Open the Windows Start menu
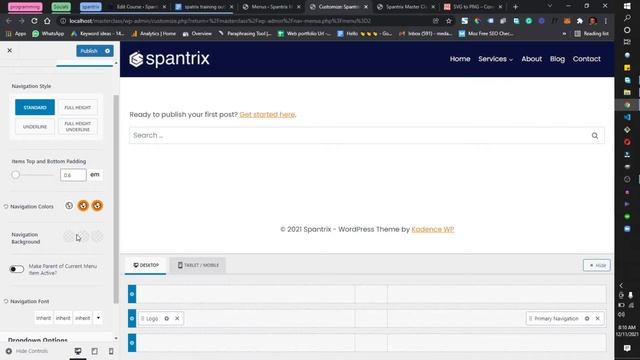The height and width of the screenshot is (360, 640). tap(627, 6)
